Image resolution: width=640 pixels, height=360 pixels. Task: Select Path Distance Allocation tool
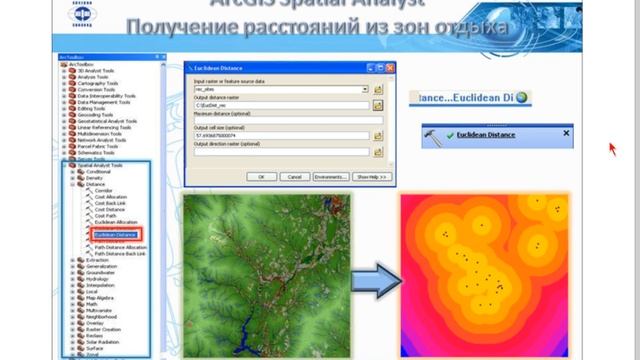[x=120, y=247]
